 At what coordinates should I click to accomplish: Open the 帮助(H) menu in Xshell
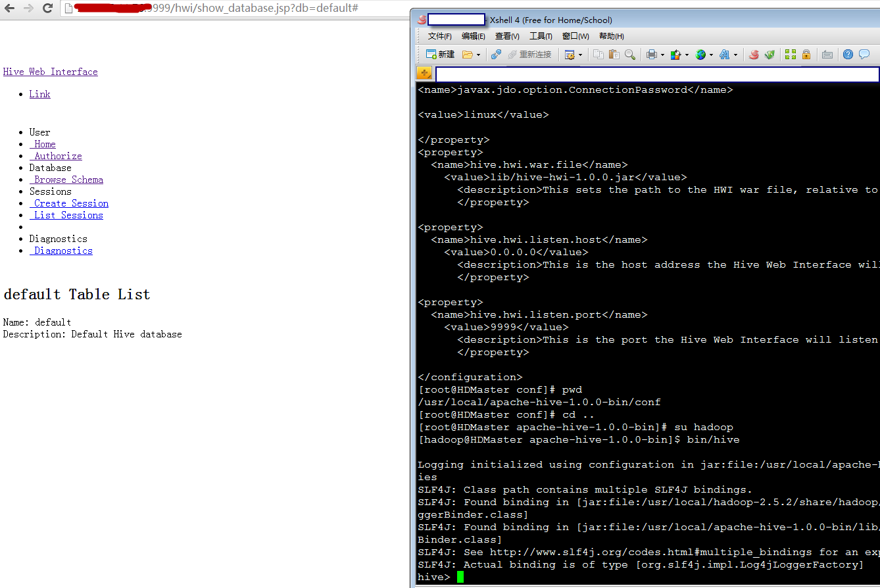click(612, 36)
